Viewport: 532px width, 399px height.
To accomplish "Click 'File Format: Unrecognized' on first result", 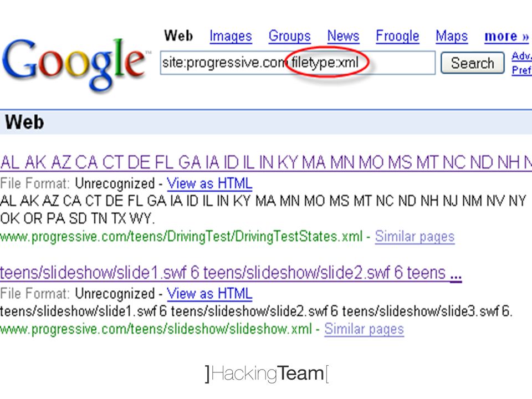I will 78,183.
